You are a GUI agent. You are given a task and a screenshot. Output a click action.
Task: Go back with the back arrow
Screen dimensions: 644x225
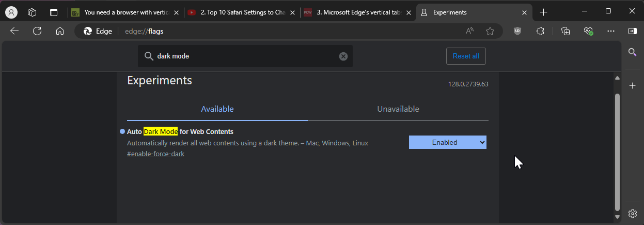pos(14,31)
